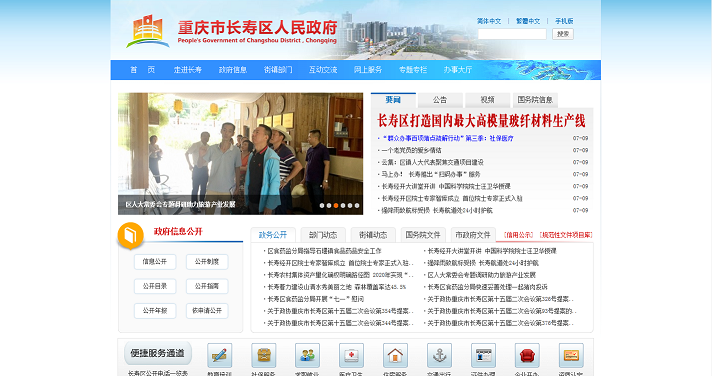Click the 信息公开 button
Viewport: 712px width, 376px height.
[155, 262]
